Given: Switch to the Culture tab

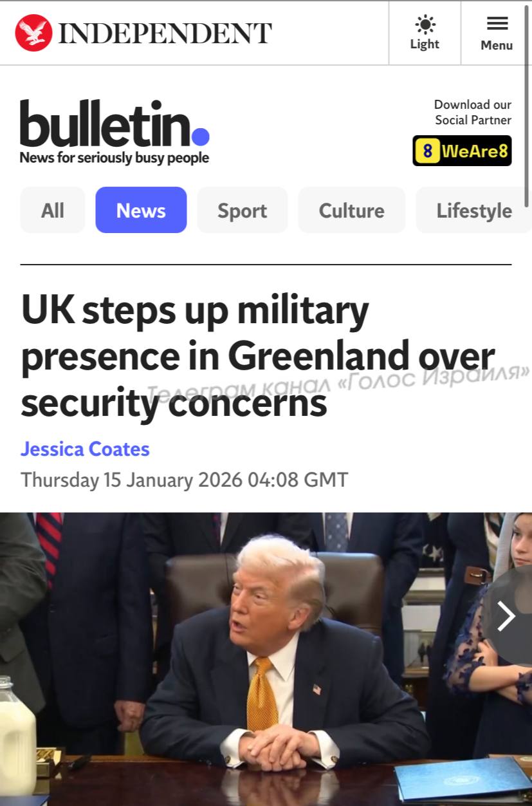Looking at the screenshot, I should coord(351,210).
